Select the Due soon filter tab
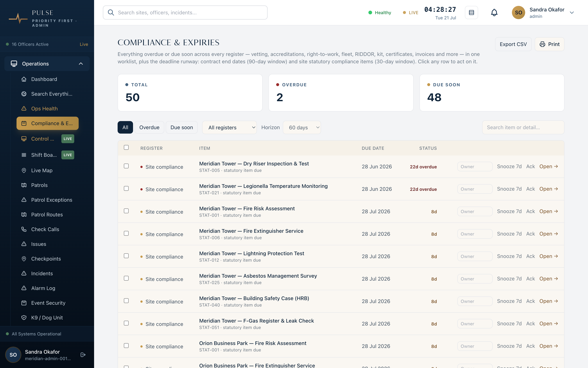 coord(182,127)
